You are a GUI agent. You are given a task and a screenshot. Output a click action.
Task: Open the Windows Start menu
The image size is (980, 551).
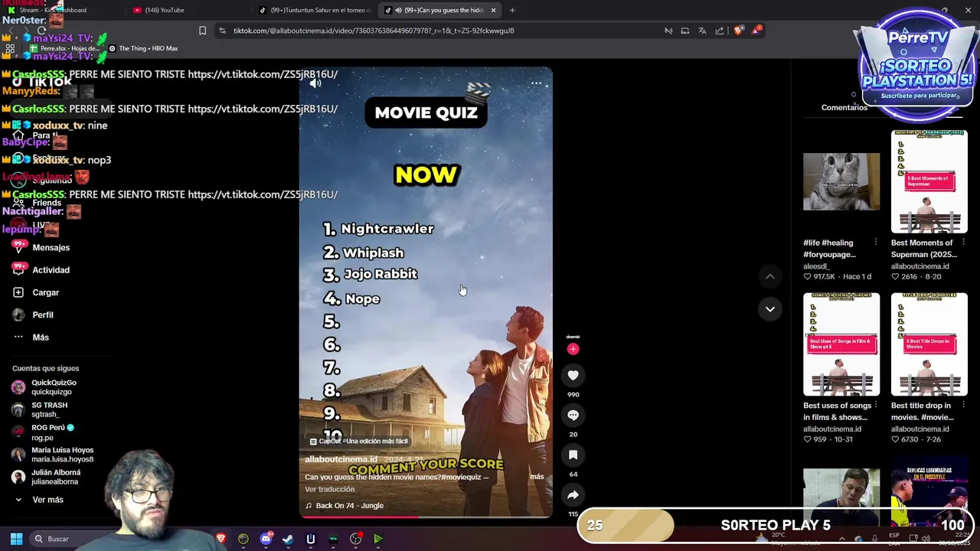16,539
